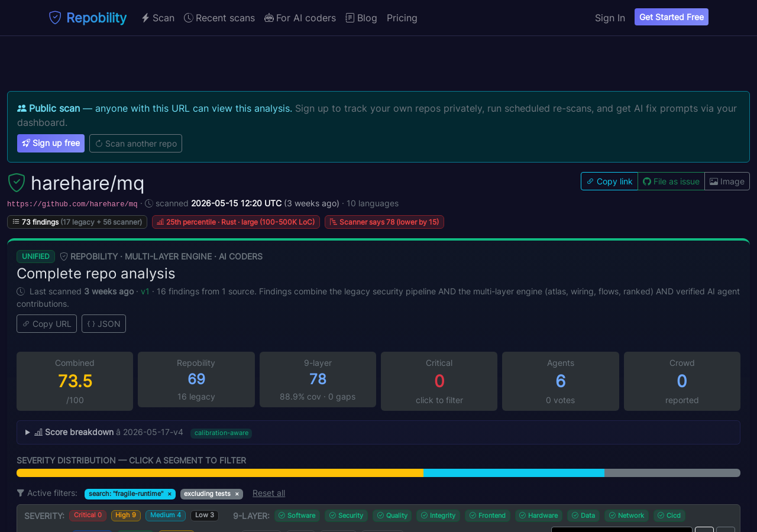Image resolution: width=757 pixels, height=532 pixels.
Task: Toggle Low 3 severity filter
Action: click(205, 515)
